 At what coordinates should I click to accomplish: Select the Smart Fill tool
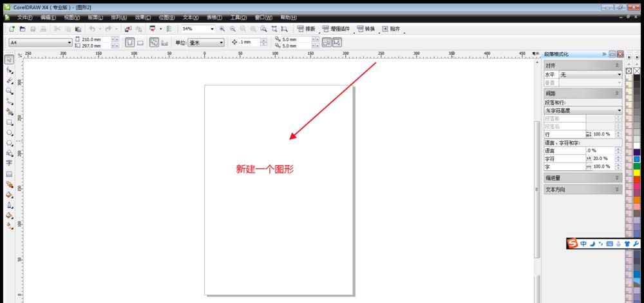(x=10, y=112)
